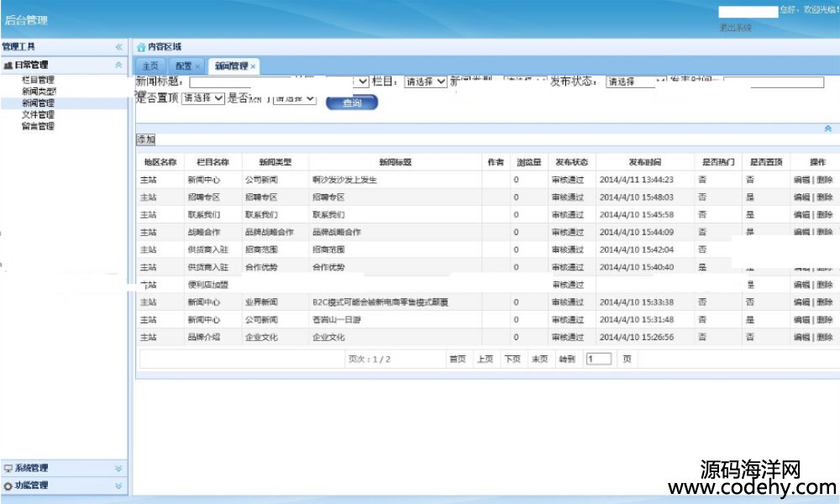This screenshot has width=840, height=504.
Task: Close the 配置 tab with its x icon
Action: [197, 66]
